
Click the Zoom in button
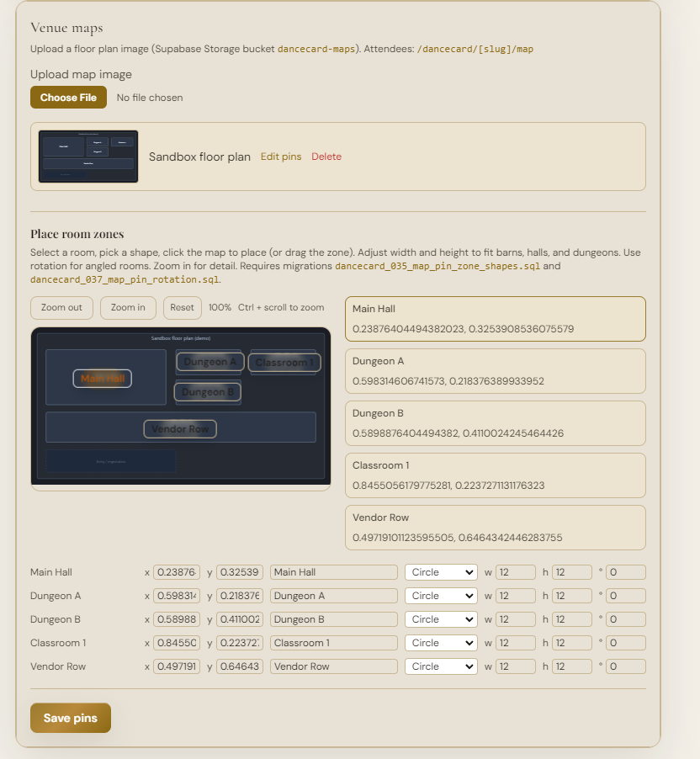pos(128,307)
